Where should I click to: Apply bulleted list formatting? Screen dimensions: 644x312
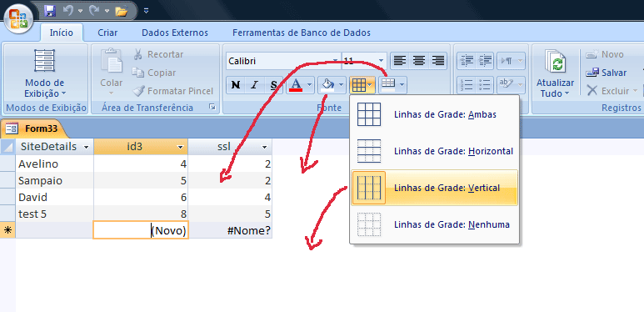[x=486, y=85]
